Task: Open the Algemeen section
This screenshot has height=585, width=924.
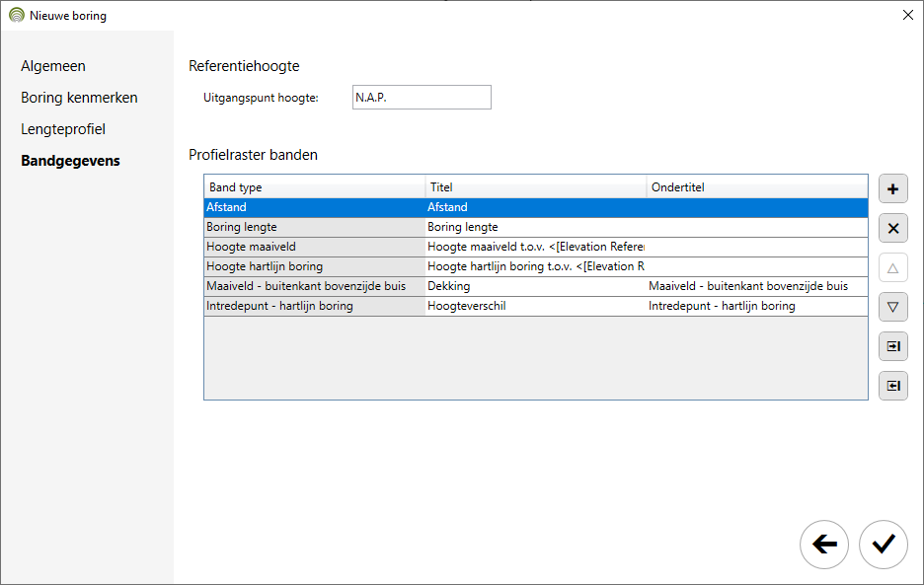Action: pyautogui.click(x=53, y=66)
